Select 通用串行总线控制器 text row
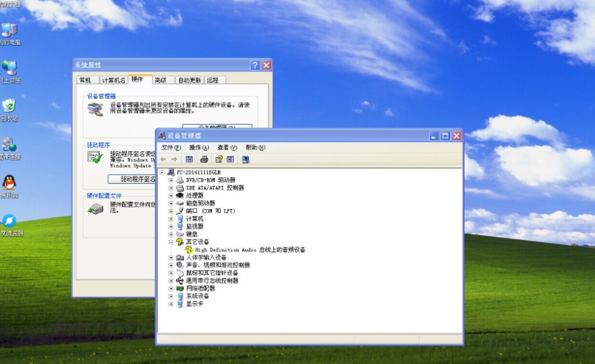The width and height of the screenshot is (595, 364). (x=212, y=280)
